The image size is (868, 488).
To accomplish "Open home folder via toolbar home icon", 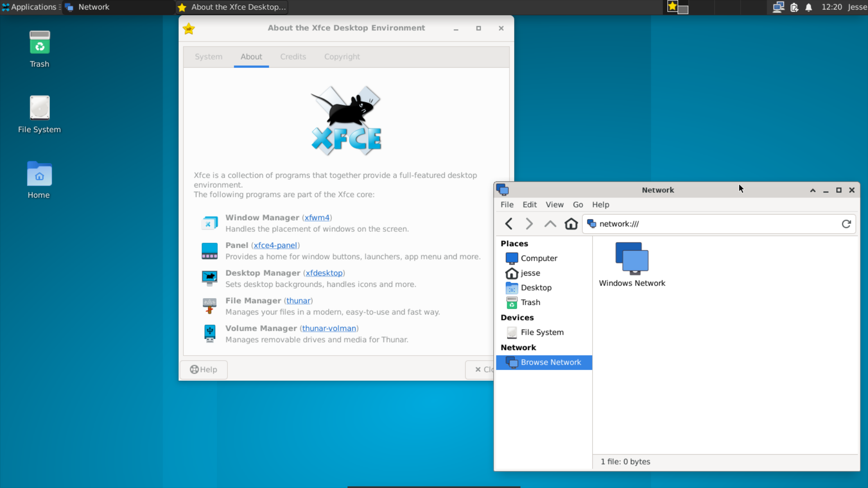I will click(571, 224).
